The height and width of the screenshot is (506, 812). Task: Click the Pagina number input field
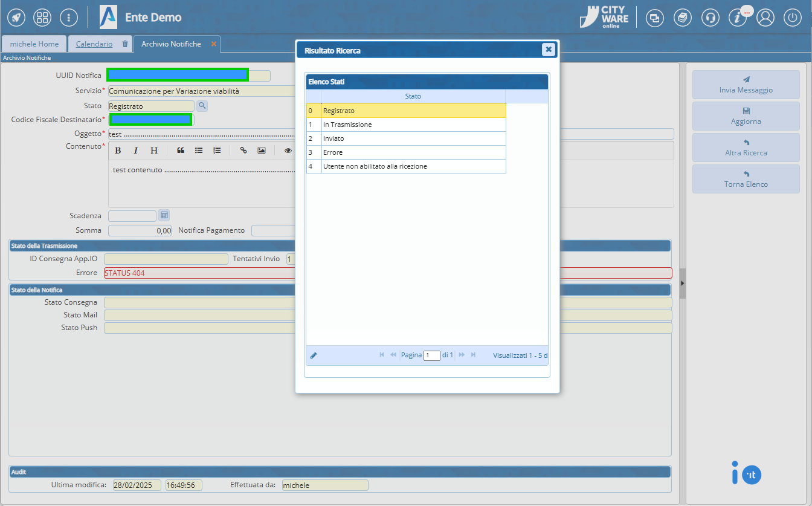[x=431, y=355]
